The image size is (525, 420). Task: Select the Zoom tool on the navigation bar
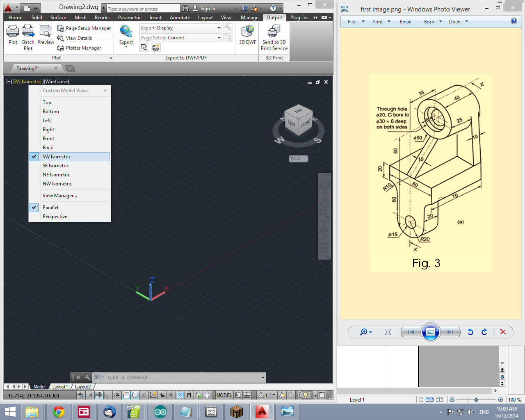click(324, 213)
